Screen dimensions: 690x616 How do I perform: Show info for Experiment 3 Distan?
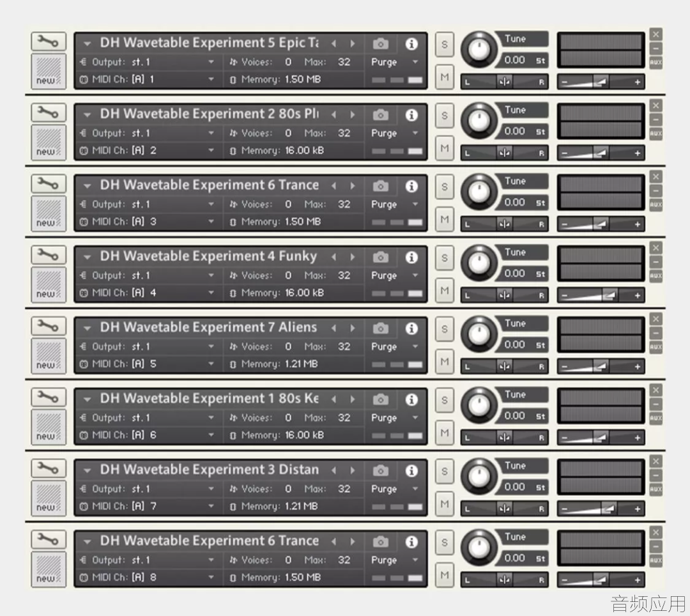pyautogui.click(x=411, y=470)
